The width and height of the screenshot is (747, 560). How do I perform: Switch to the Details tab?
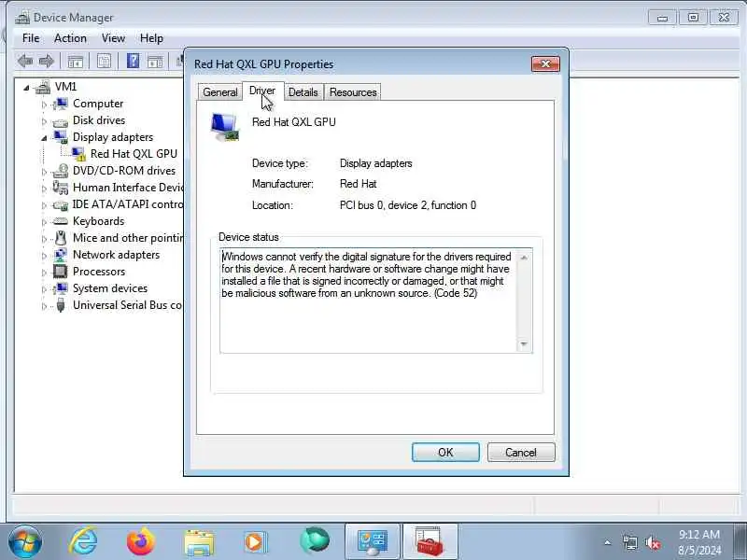[x=303, y=91]
